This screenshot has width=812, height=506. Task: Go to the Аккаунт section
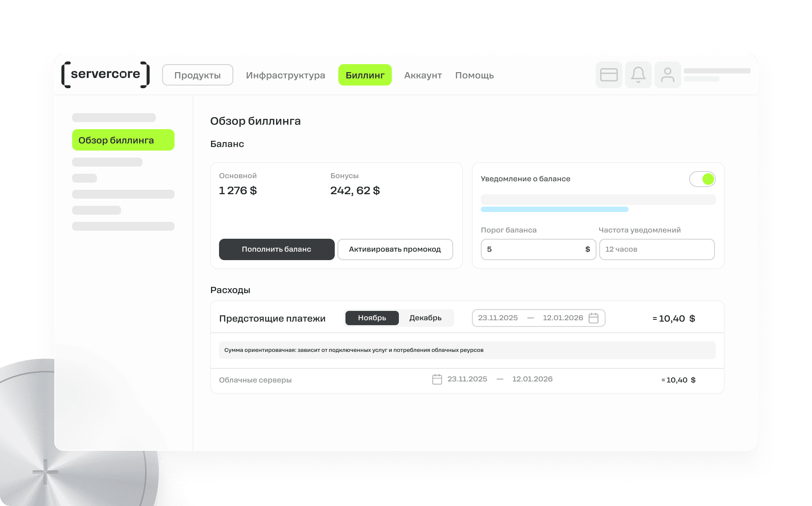[423, 75]
